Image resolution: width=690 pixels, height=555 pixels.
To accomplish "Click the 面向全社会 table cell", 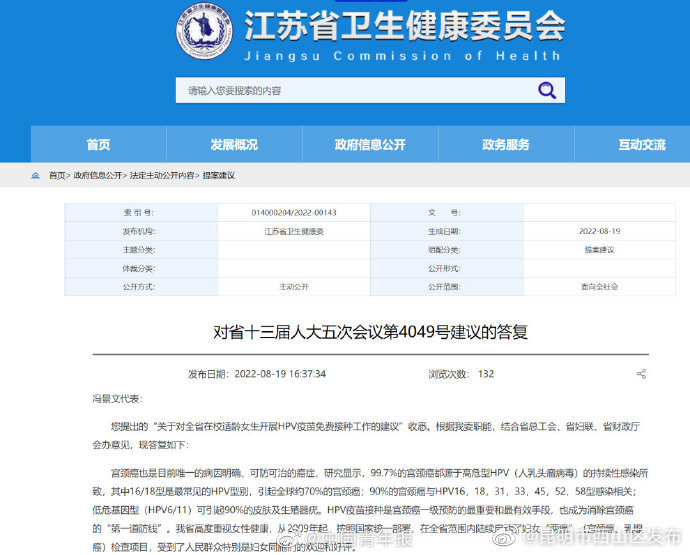I will [599, 287].
